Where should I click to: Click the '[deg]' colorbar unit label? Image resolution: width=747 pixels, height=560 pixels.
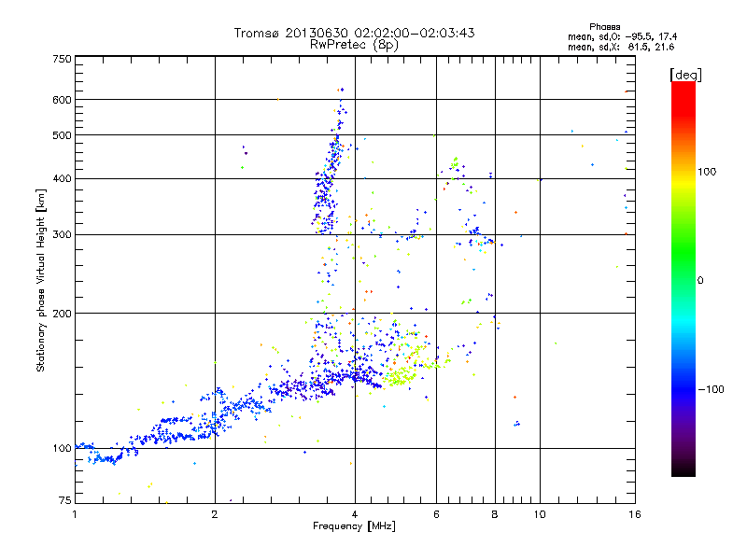[x=685, y=75]
